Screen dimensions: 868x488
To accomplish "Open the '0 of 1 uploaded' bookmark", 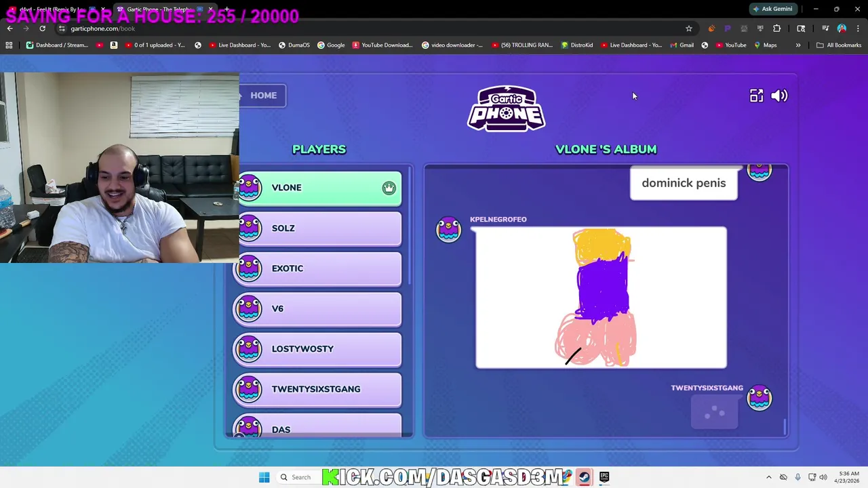I will (153, 45).
